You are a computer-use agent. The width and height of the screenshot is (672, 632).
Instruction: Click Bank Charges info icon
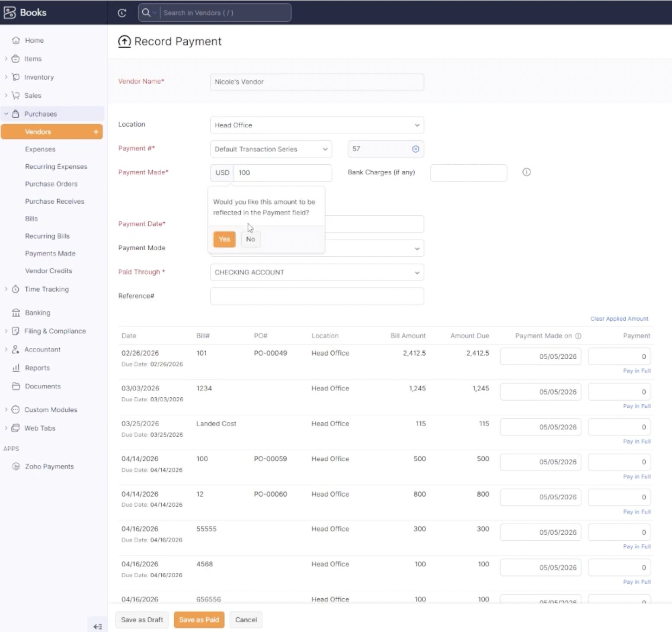(526, 172)
